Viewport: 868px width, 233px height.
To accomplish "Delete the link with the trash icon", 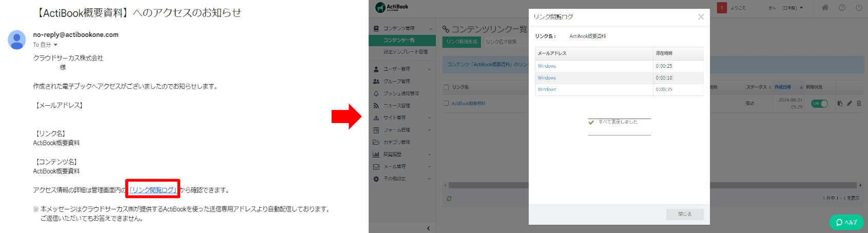I will [x=859, y=103].
